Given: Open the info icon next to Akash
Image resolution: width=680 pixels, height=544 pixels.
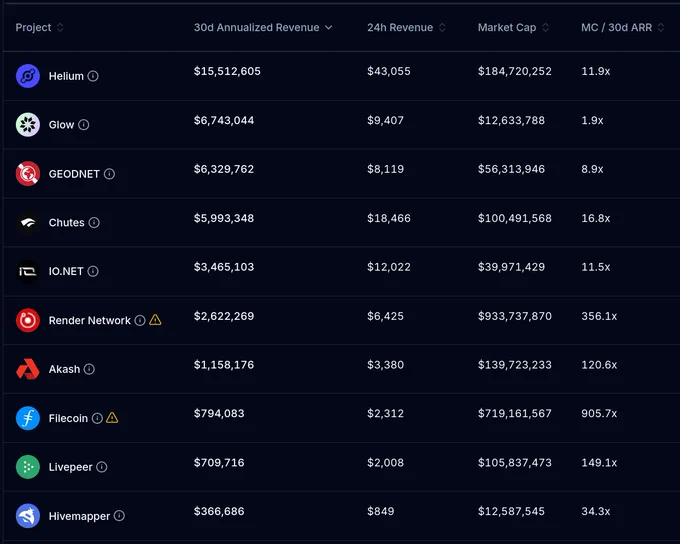Looking at the screenshot, I should click(89, 369).
